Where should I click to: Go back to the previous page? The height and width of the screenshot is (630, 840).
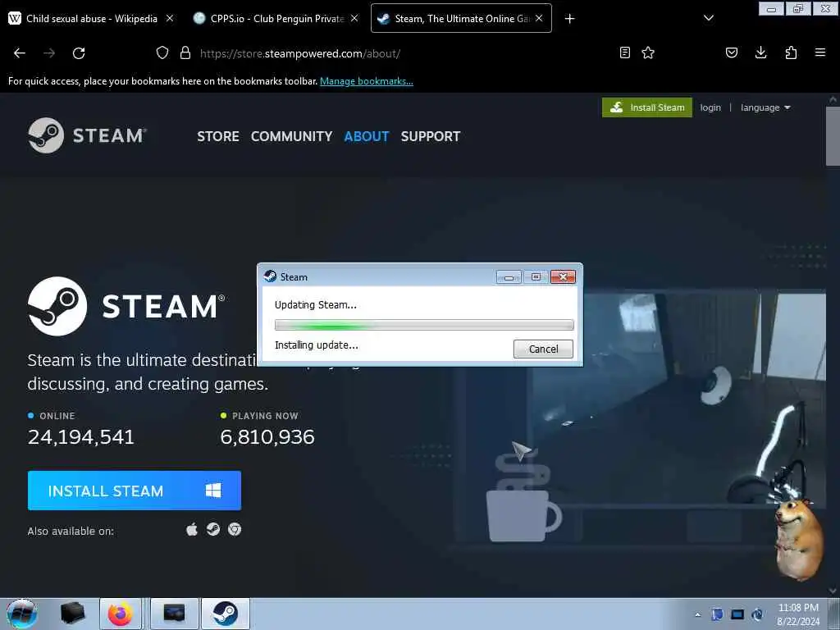[x=20, y=53]
